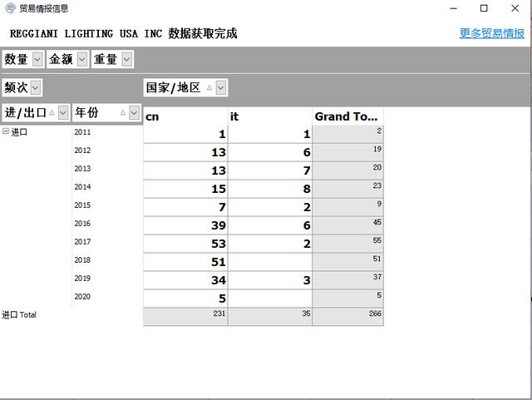Select the cn value 34 for 2019
This screenshot has height=400, width=532.
tap(185, 280)
